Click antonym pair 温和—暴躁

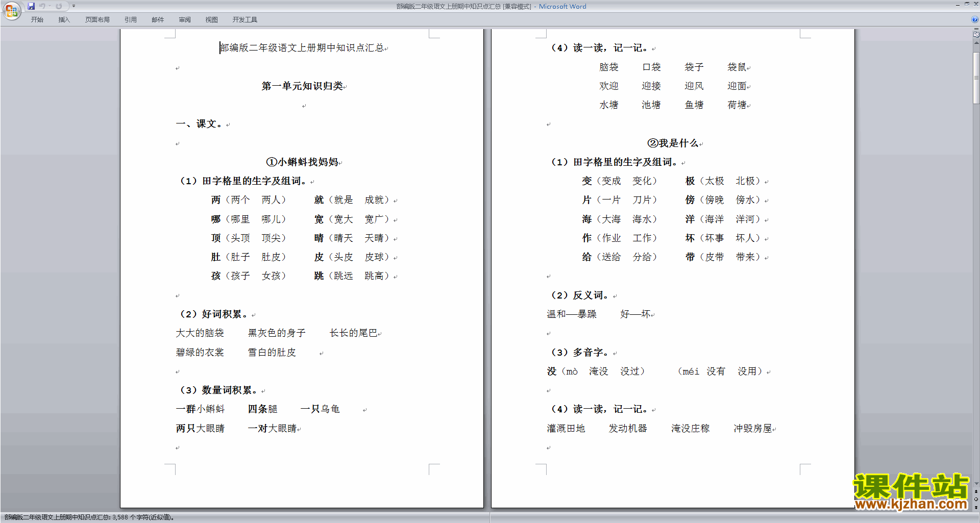pos(572,314)
